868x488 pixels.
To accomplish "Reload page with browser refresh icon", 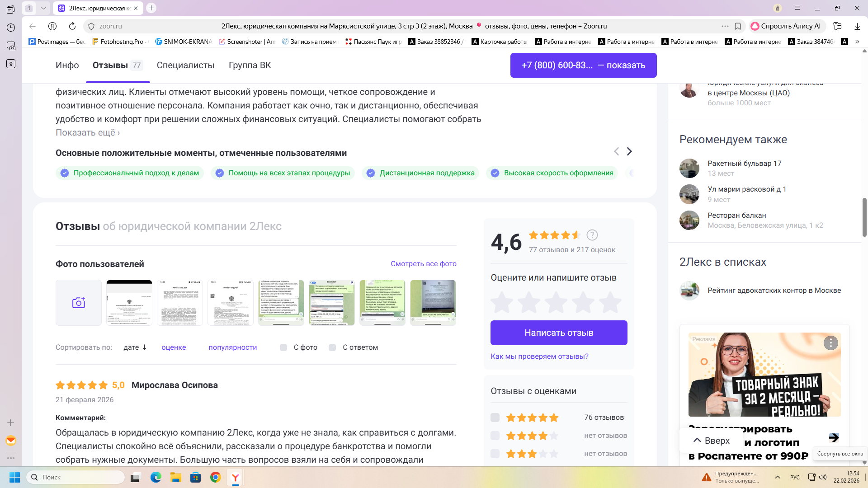I will [72, 26].
